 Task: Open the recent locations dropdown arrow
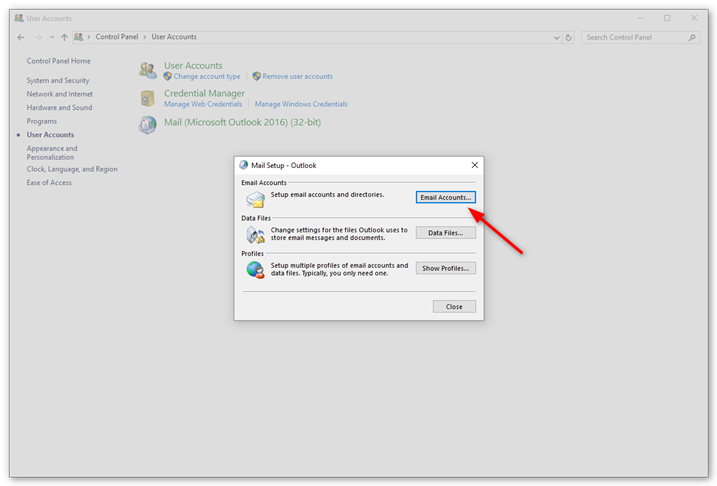(x=52, y=37)
